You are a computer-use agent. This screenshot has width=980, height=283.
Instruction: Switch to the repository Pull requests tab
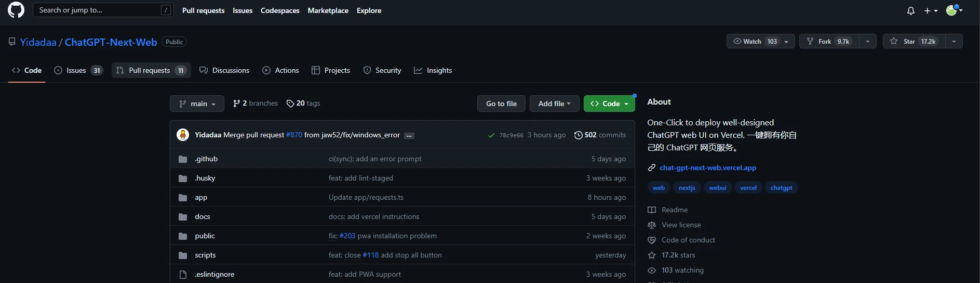click(x=151, y=70)
